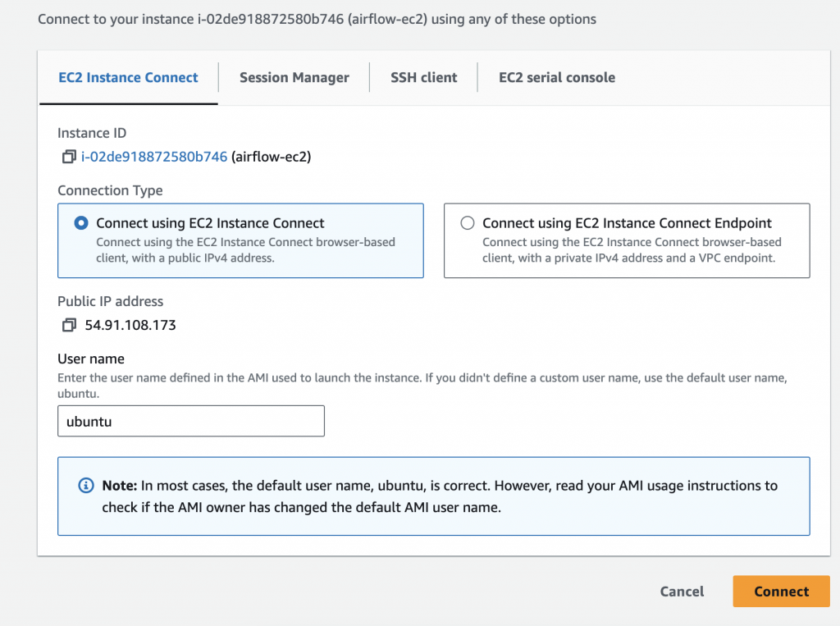This screenshot has height=626, width=840.
Task: Open the i-02de918872580b746 instance ID link
Action: coord(154,156)
